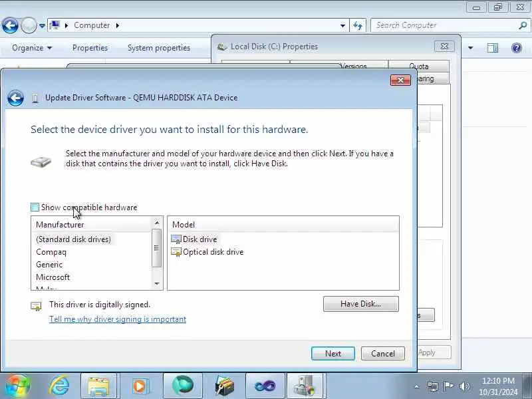Open Action Center flag icon
This screenshot has width=532, height=399.
448,386
